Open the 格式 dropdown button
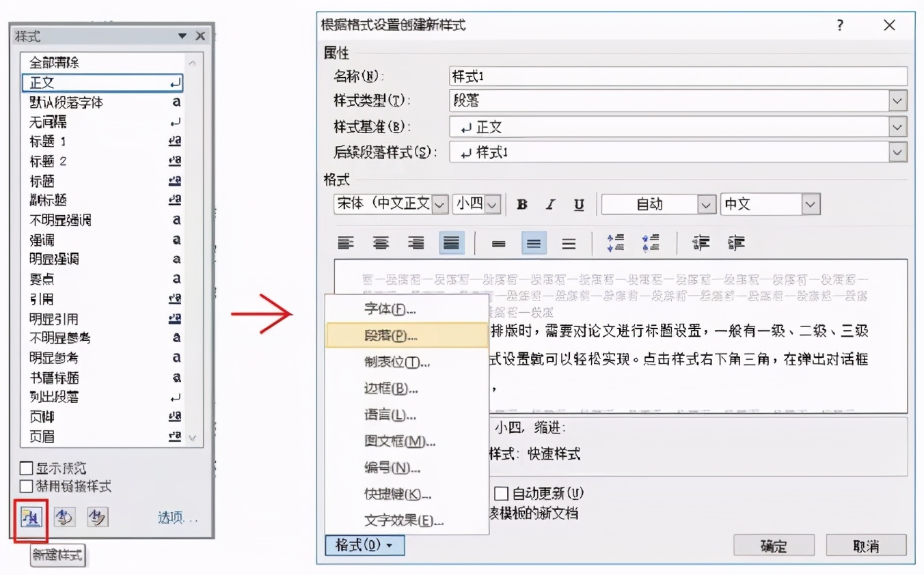Viewport: 924px width, 575px height. coord(365,546)
